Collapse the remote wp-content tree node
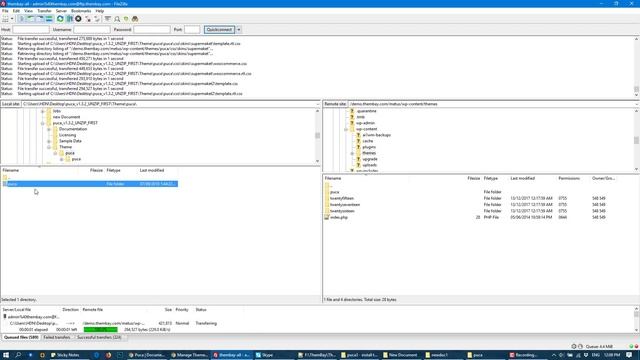Image resolution: width=640 pixels, height=360 pixels. click(x=346, y=129)
